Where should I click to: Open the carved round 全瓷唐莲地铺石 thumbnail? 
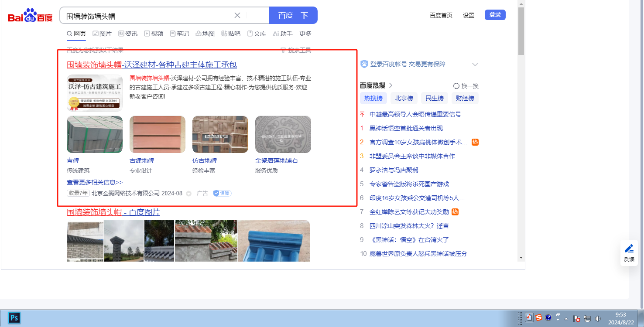(283, 134)
